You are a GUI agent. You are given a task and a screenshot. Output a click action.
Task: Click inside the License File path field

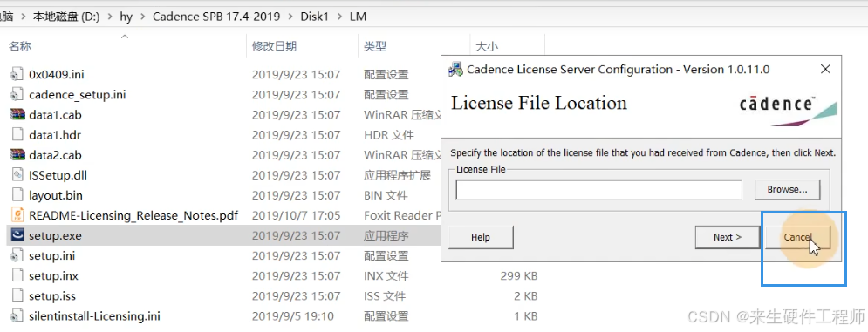point(598,190)
